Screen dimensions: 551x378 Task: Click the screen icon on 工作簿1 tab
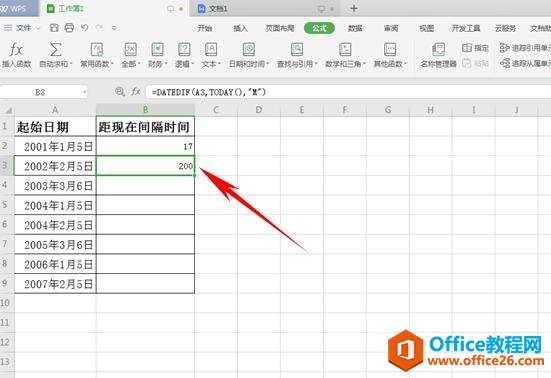(x=170, y=9)
